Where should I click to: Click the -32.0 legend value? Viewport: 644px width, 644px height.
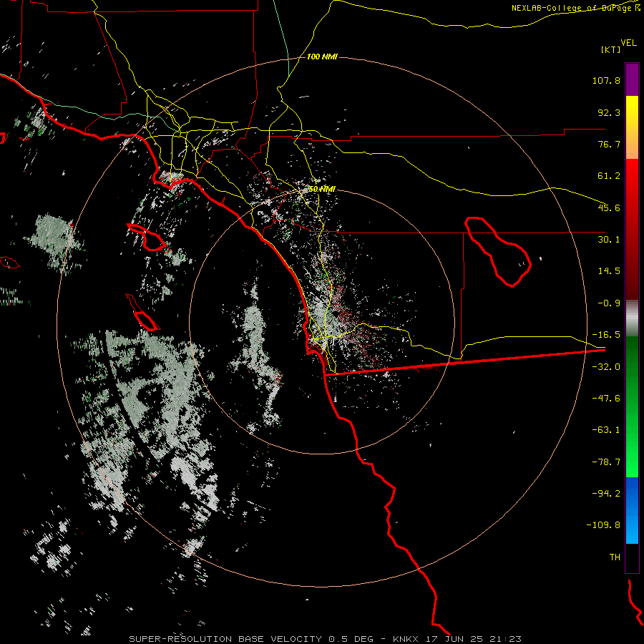tap(606, 367)
